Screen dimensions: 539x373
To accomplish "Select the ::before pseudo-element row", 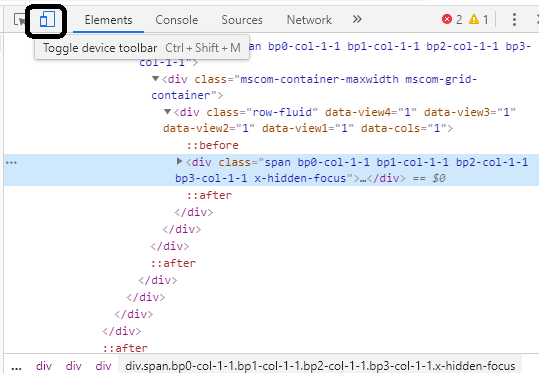I will click(212, 145).
